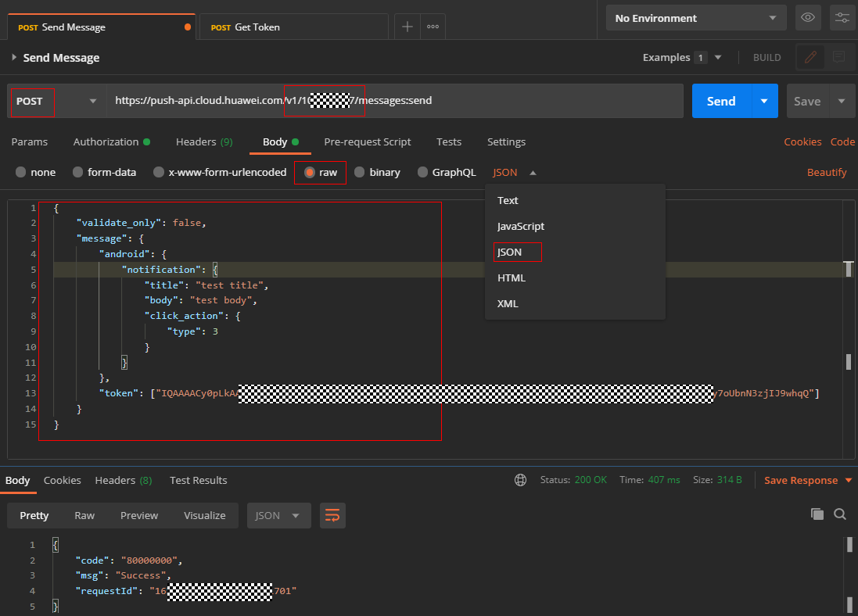Choose the GraphQL body radio button
Screen dimensions: 858x616
pyautogui.click(x=423, y=172)
